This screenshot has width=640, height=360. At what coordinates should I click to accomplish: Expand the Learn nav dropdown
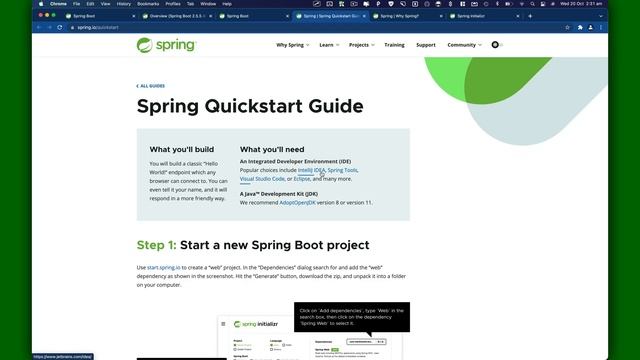(329, 45)
